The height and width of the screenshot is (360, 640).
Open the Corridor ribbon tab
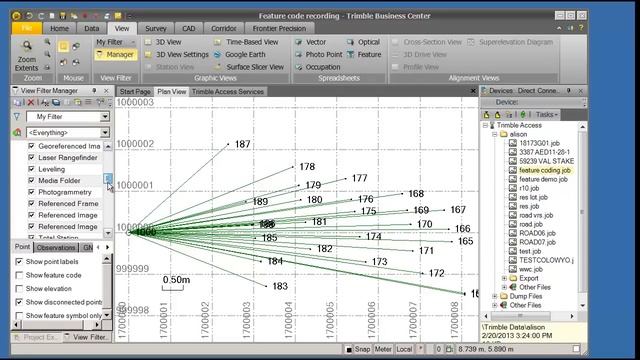[x=223, y=28]
